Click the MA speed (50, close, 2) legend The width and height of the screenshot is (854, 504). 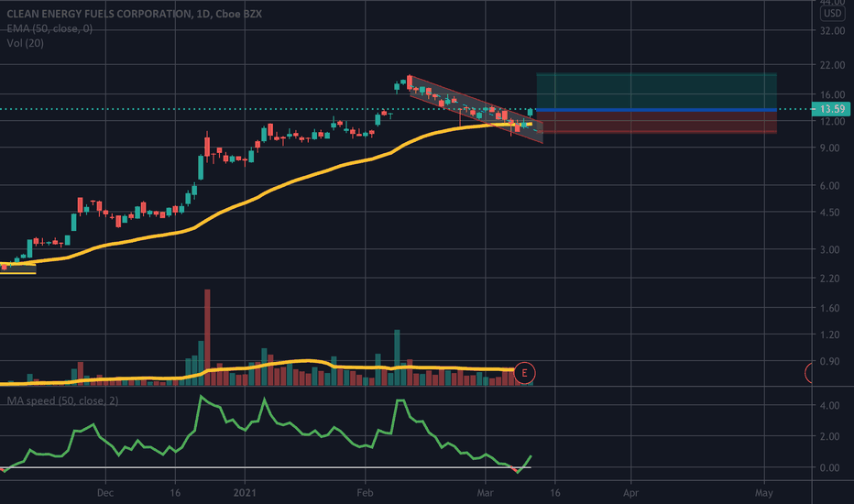click(62, 400)
